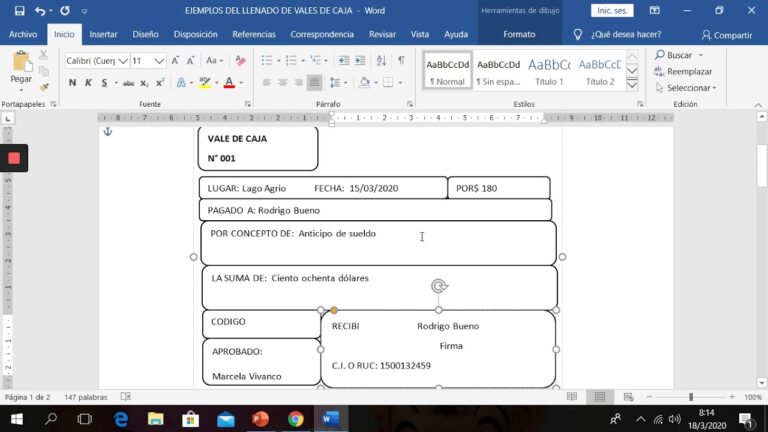Switch to the Revisar tab
The width and height of the screenshot is (768, 432).
[x=383, y=34]
